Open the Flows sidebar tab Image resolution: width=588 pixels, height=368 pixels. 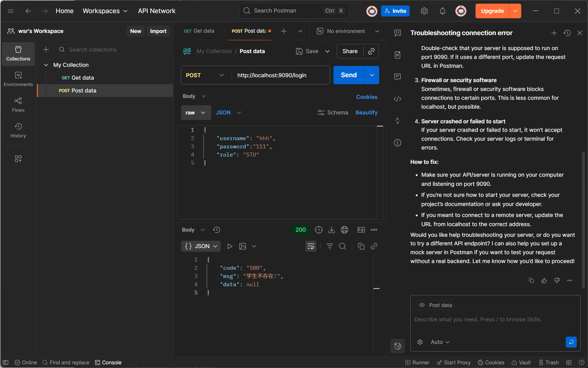click(18, 105)
